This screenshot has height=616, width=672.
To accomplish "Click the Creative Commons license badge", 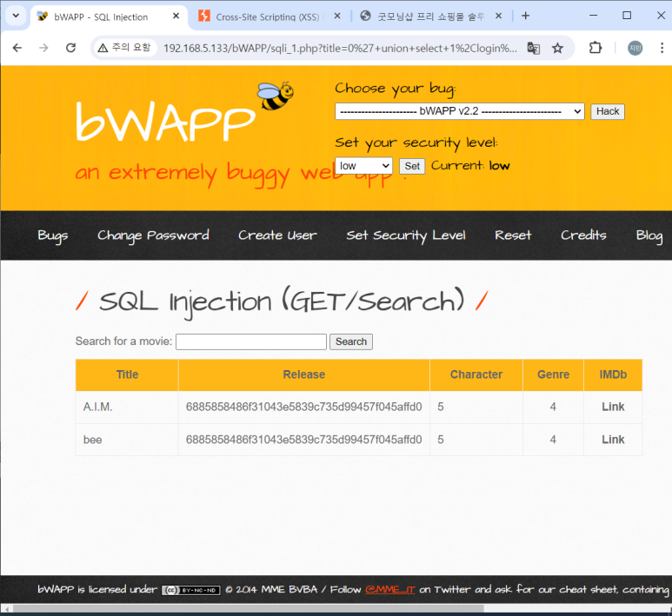I will tap(191, 590).
